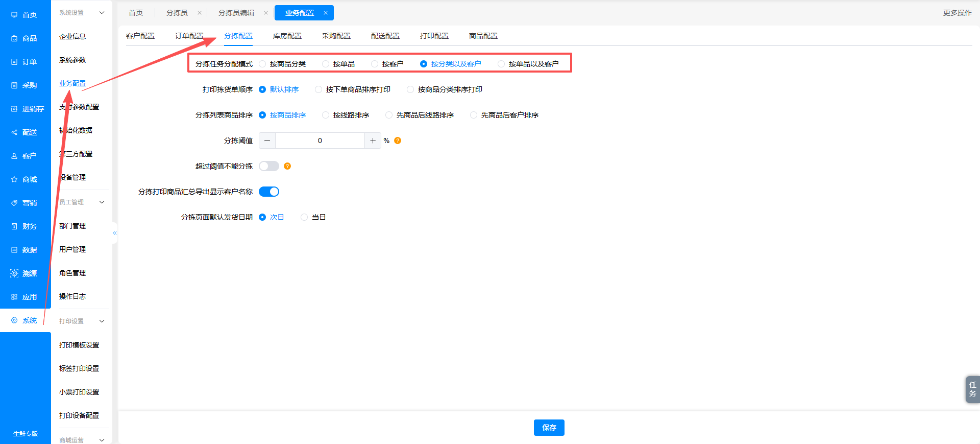Switch to the 客户配置 tab
Image resolution: width=980 pixels, height=444 pixels.
click(x=140, y=36)
